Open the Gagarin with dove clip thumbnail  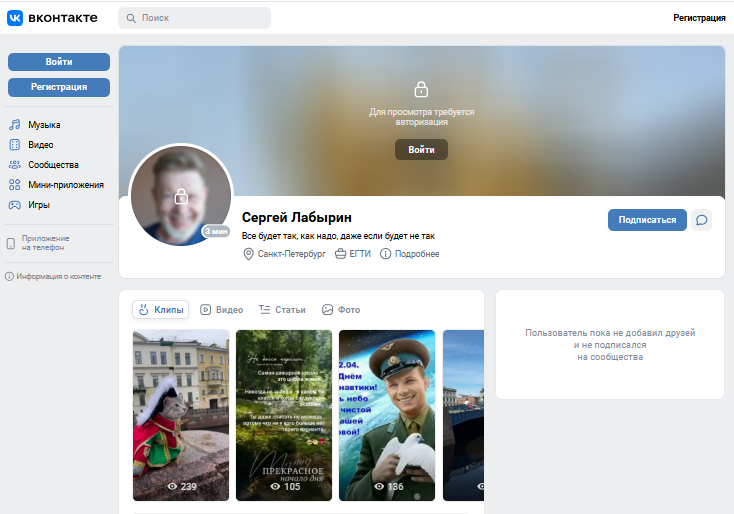click(x=387, y=415)
